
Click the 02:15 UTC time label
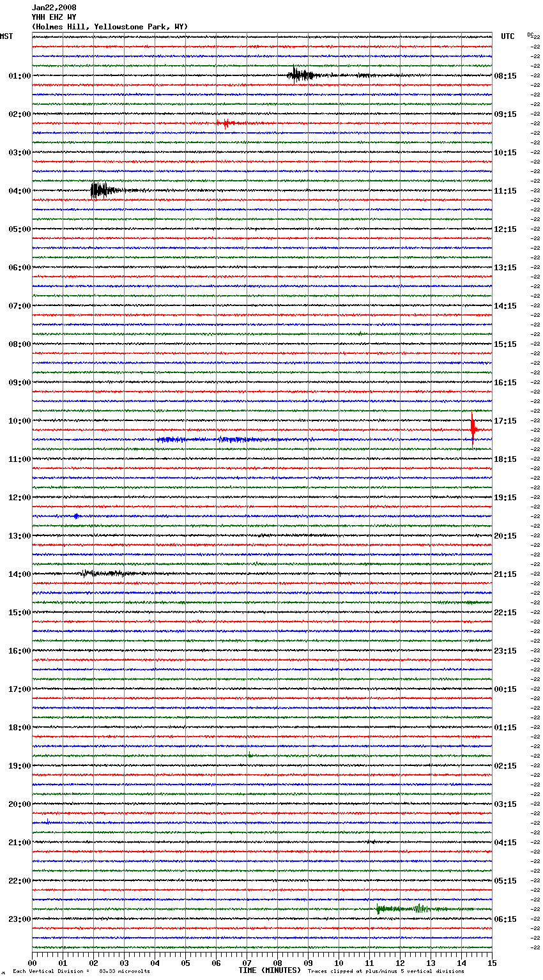pyautogui.click(x=505, y=766)
